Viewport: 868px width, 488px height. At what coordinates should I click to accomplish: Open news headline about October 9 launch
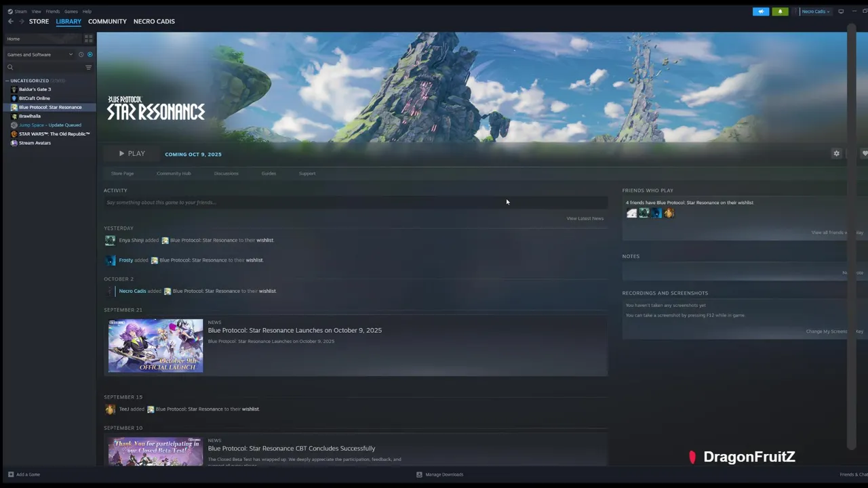click(295, 330)
